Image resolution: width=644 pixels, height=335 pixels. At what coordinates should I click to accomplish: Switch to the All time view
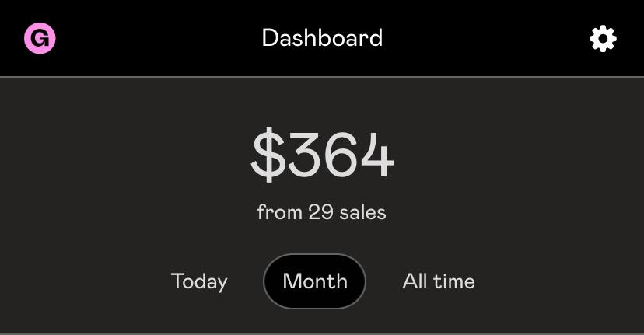439,281
